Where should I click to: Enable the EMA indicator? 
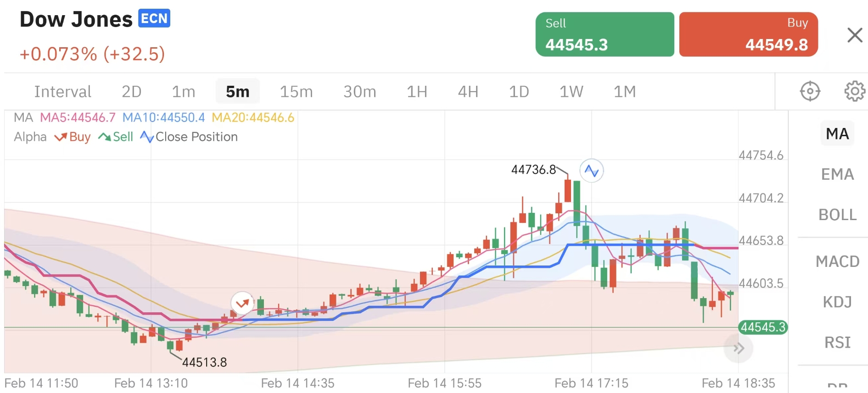click(x=837, y=174)
